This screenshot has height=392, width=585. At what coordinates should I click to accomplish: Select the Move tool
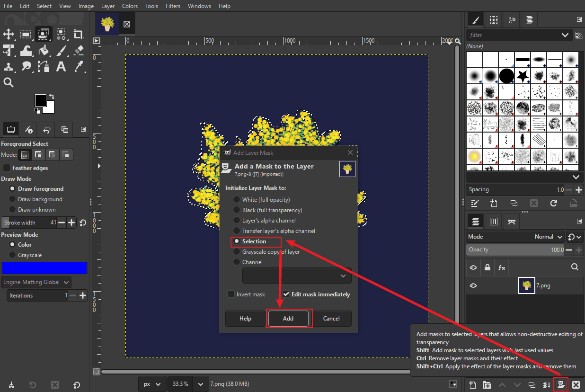[x=9, y=34]
